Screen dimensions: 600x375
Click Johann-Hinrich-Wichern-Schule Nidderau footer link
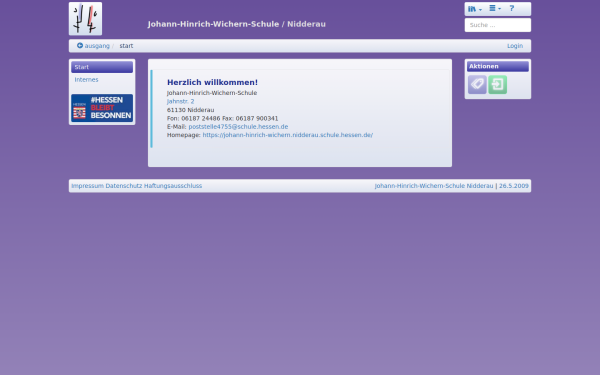[x=434, y=186]
